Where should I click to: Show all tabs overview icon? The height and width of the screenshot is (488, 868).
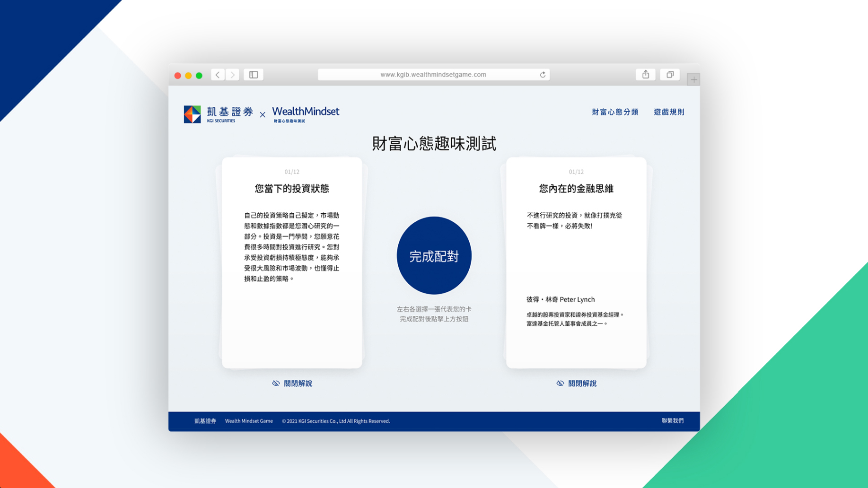(669, 75)
